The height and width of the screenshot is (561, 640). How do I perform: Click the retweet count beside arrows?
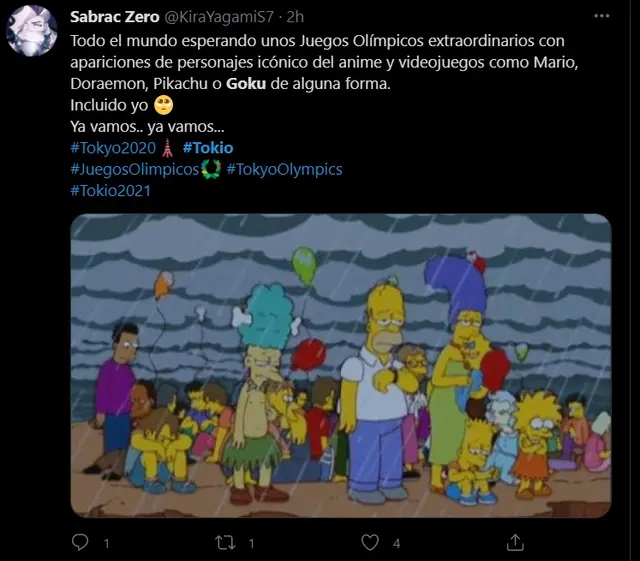point(251,543)
